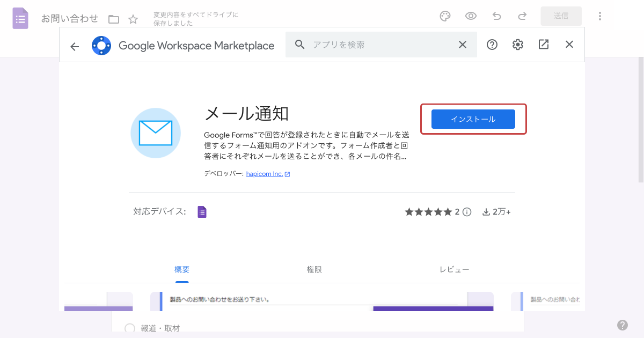Close the Marketplace dialog

point(569,45)
